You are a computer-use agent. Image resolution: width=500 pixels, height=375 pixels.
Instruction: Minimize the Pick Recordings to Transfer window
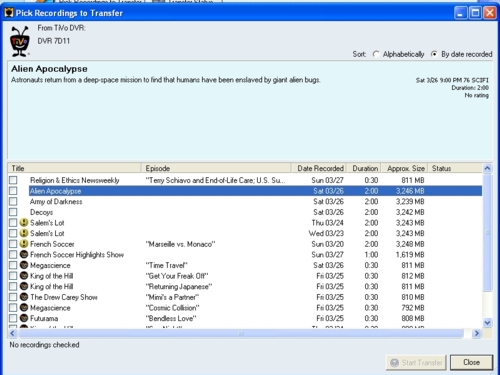pyautogui.click(x=460, y=13)
